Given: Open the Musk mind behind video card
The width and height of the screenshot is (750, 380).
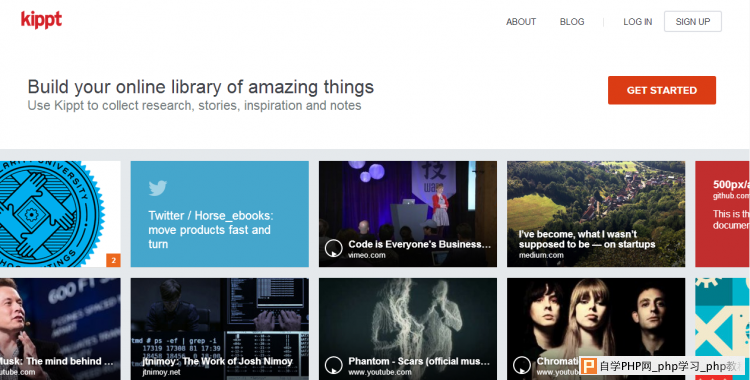Looking at the screenshot, I should point(60,329).
